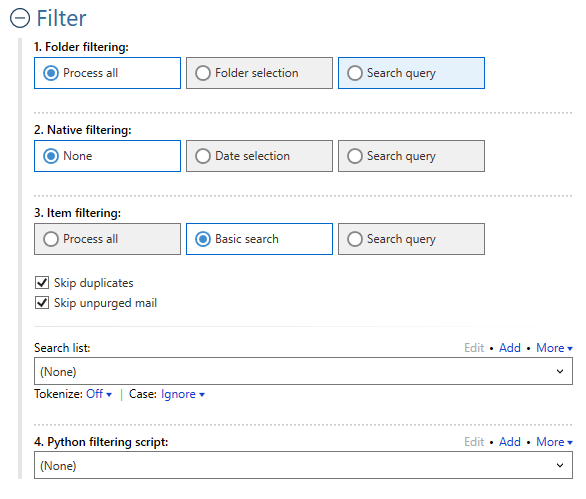The height and width of the screenshot is (499, 586).
Task: Select Search query under Native filtering
Action: [411, 156]
